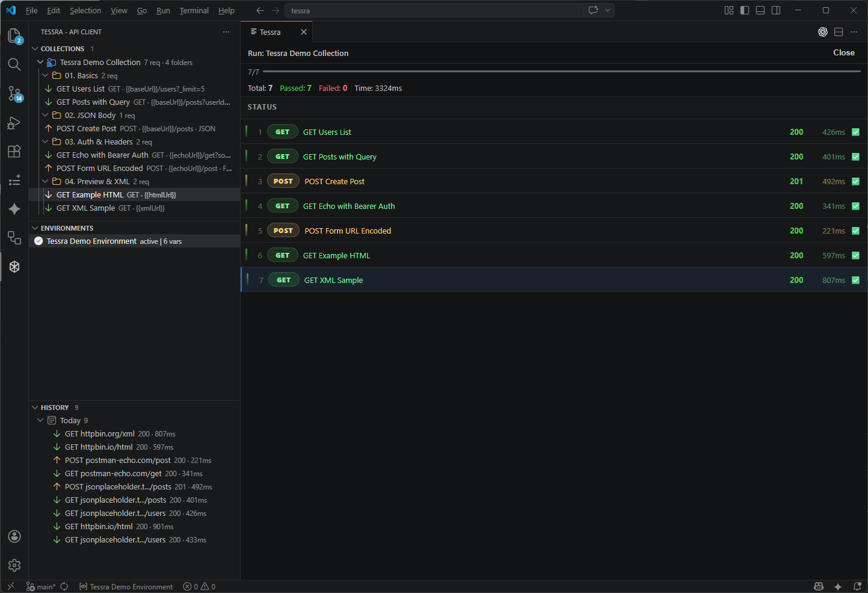
Task: Go forward with the navigation arrow
Action: click(x=275, y=10)
